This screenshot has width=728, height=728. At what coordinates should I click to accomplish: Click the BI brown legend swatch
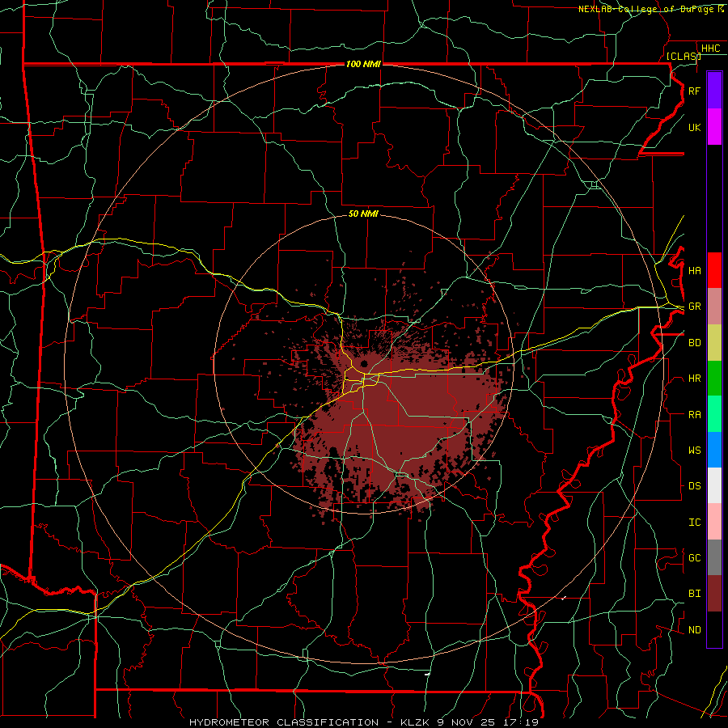click(714, 594)
